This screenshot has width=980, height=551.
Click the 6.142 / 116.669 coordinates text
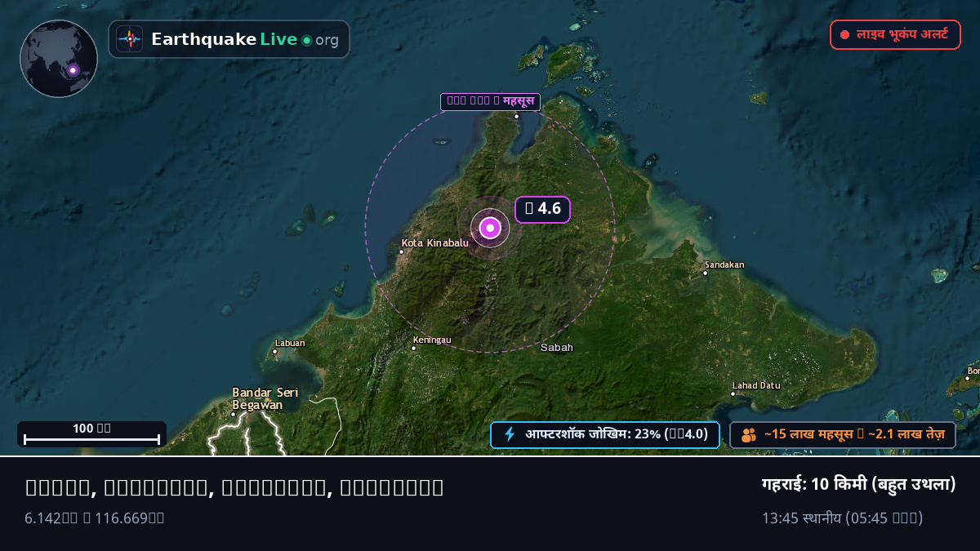pos(95,518)
